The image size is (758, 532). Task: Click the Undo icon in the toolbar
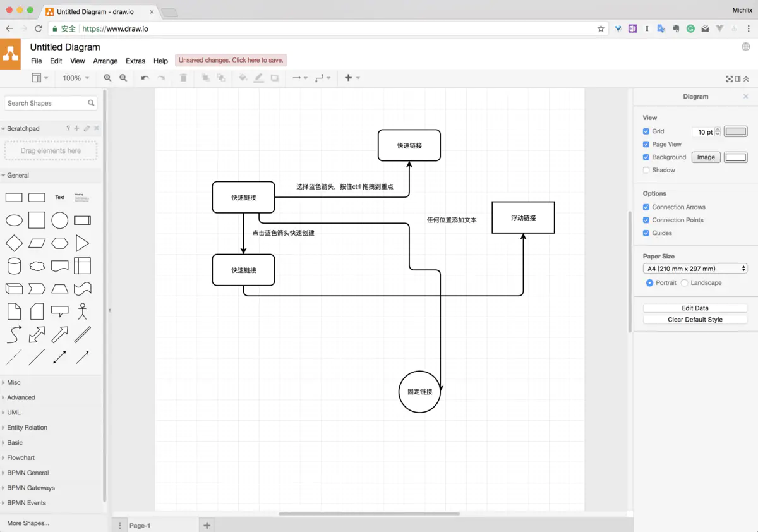pyautogui.click(x=145, y=78)
